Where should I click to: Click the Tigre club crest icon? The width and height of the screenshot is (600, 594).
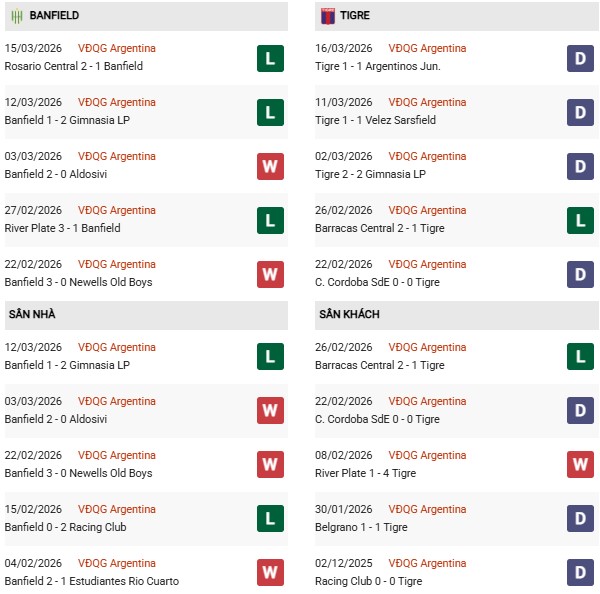[x=328, y=16]
